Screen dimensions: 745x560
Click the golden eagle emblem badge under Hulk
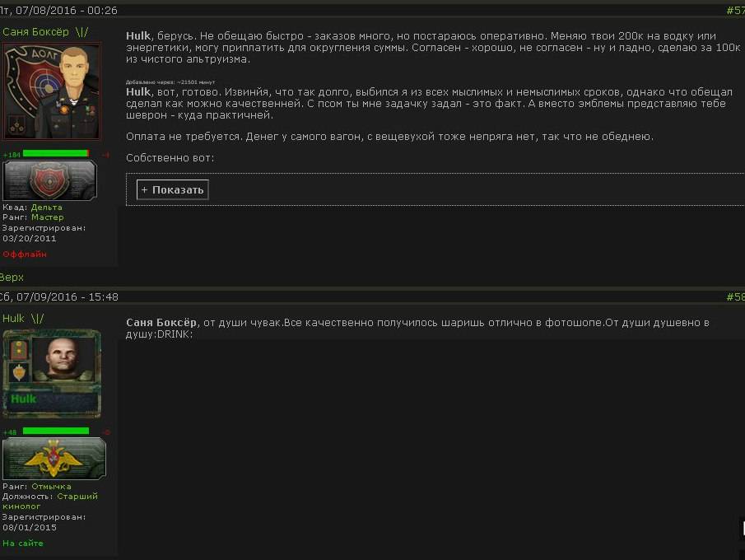click(x=54, y=458)
